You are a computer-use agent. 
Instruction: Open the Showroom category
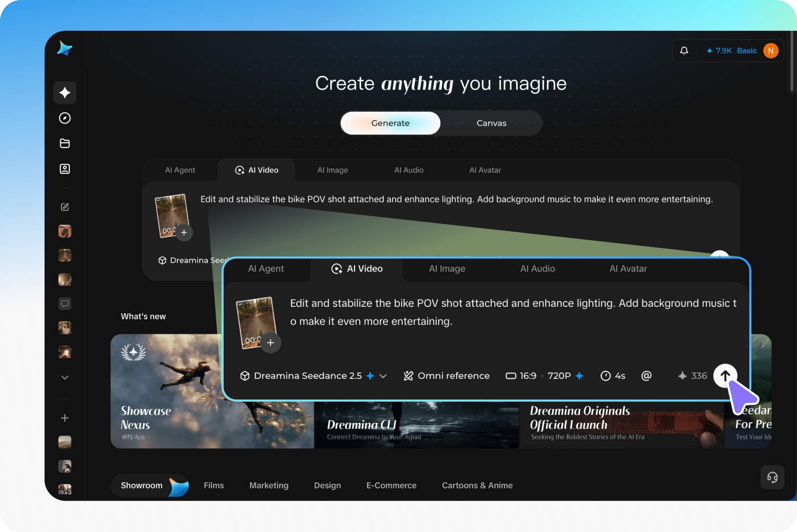click(x=149, y=485)
